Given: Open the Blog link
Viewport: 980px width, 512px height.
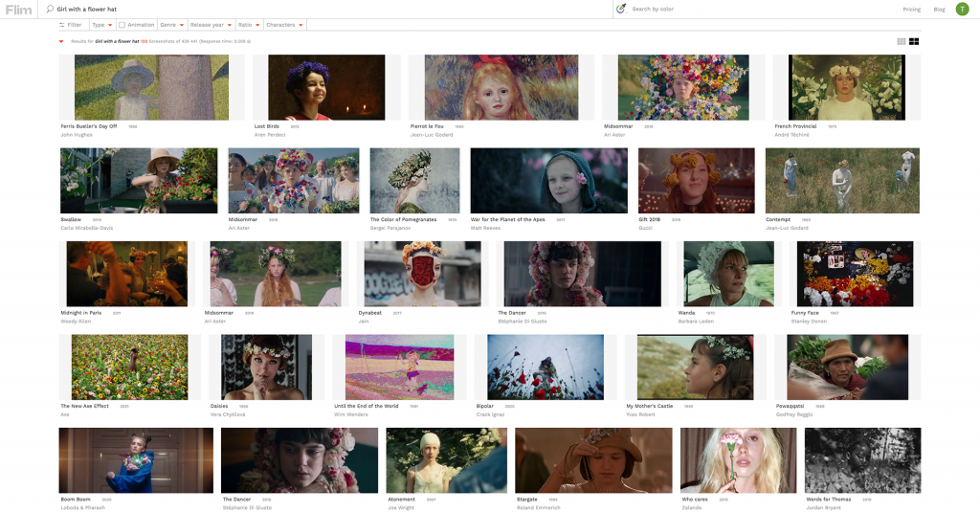Looking at the screenshot, I should point(939,10).
